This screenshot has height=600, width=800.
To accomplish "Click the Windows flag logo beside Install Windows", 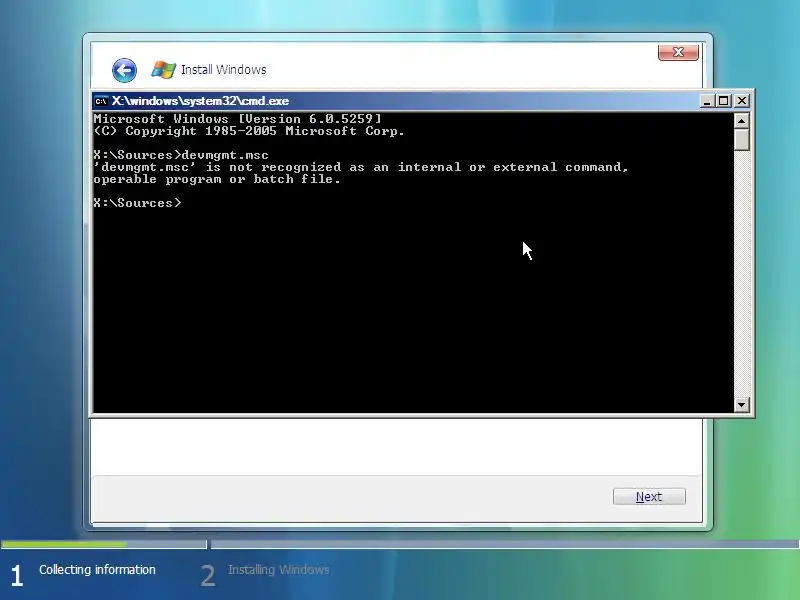I will [x=163, y=69].
